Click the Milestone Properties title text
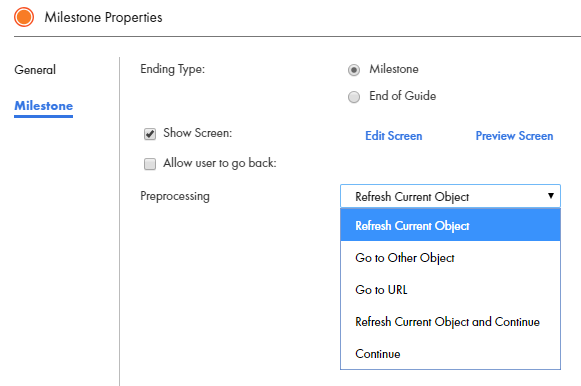The height and width of the screenshot is (386, 581). (103, 17)
